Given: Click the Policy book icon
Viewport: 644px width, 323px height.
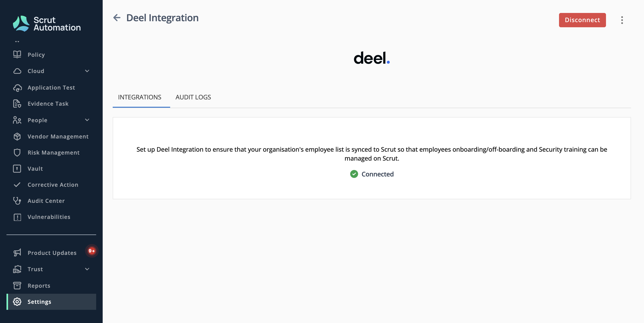Looking at the screenshot, I should pyautogui.click(x=17, y=55).
